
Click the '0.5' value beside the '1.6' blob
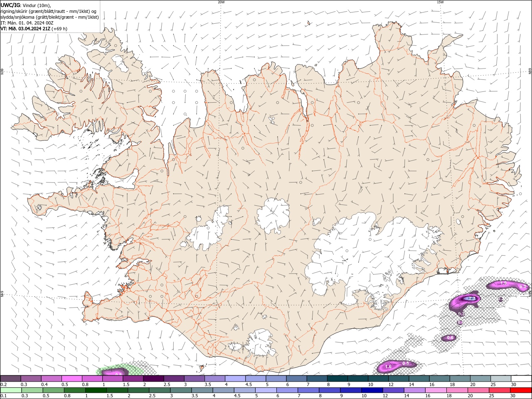[x=406, y=364]
